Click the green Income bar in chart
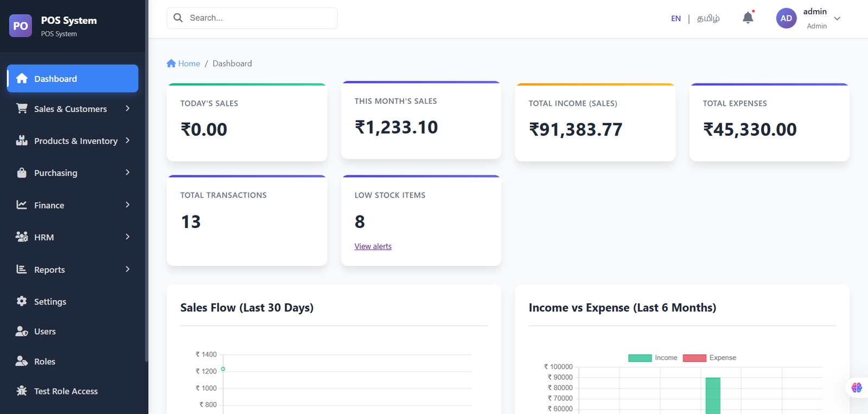 (x=713, y=396)
